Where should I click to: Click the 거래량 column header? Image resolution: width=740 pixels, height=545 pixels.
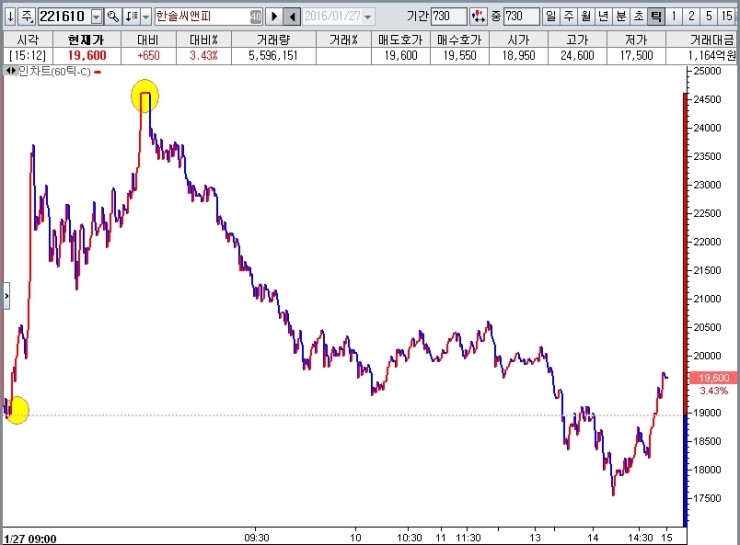tap(273, 40)
